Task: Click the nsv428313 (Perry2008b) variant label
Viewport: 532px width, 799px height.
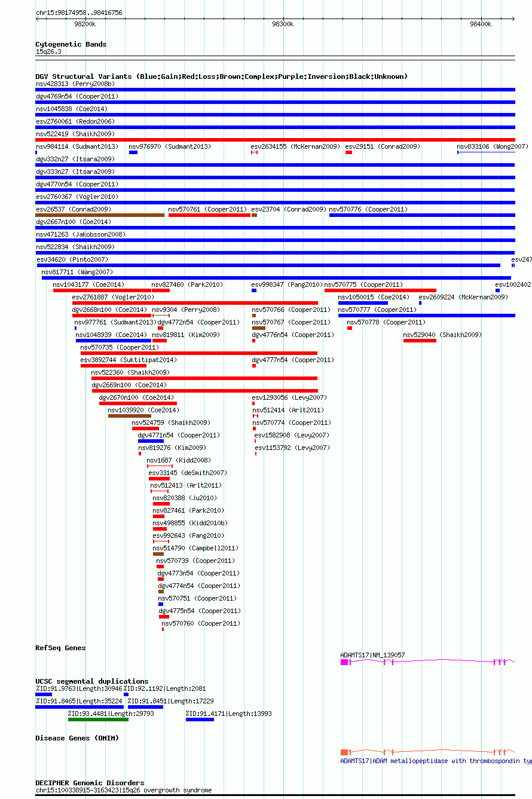Action: point(75,84)
